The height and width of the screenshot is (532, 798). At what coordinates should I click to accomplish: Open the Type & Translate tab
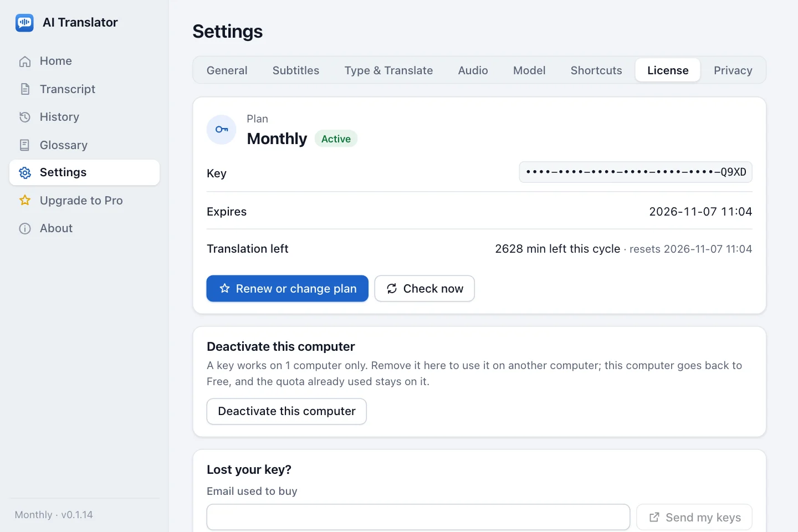tap(388, 70)
